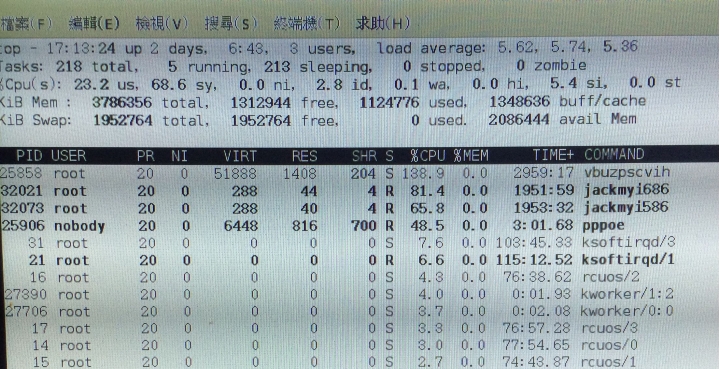Click the 816 RES value
The height and width of the screenshot is (369, 720).
click(x=304, y=226)
